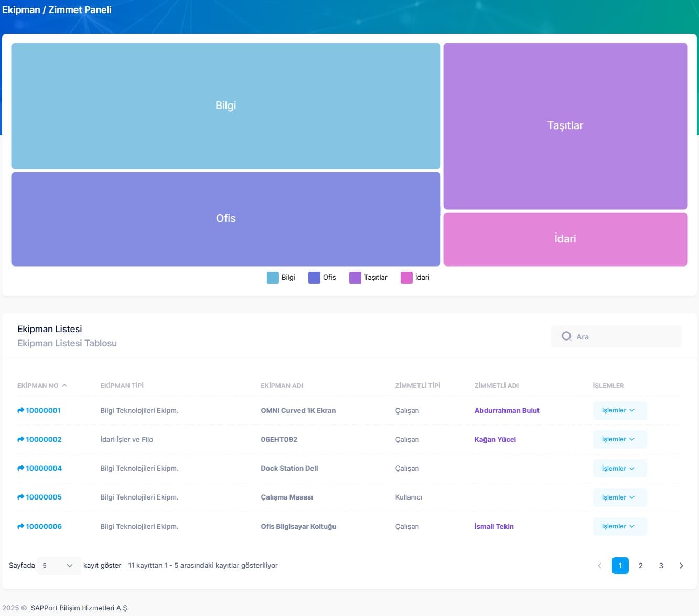Click the next page chevron in pagination
The width and height of the screenshot is (699, 616).
[x=681, y=566]
